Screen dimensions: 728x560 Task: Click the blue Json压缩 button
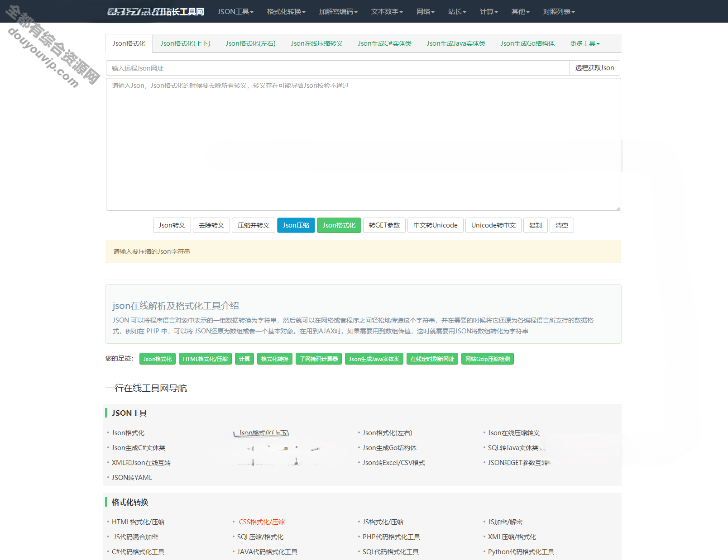pyautogui.click(x=296, y=225)
